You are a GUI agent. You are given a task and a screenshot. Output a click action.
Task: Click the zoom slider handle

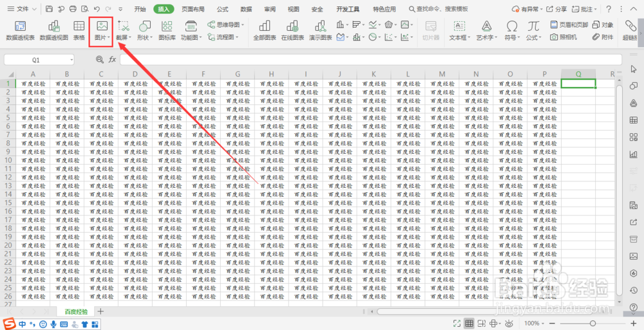[592, 324]
